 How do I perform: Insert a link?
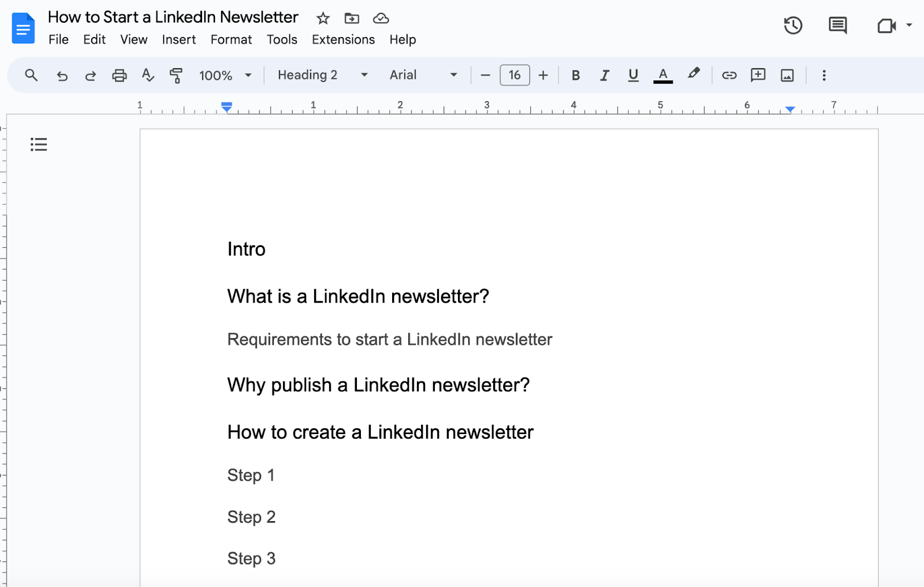coord(729,76)
